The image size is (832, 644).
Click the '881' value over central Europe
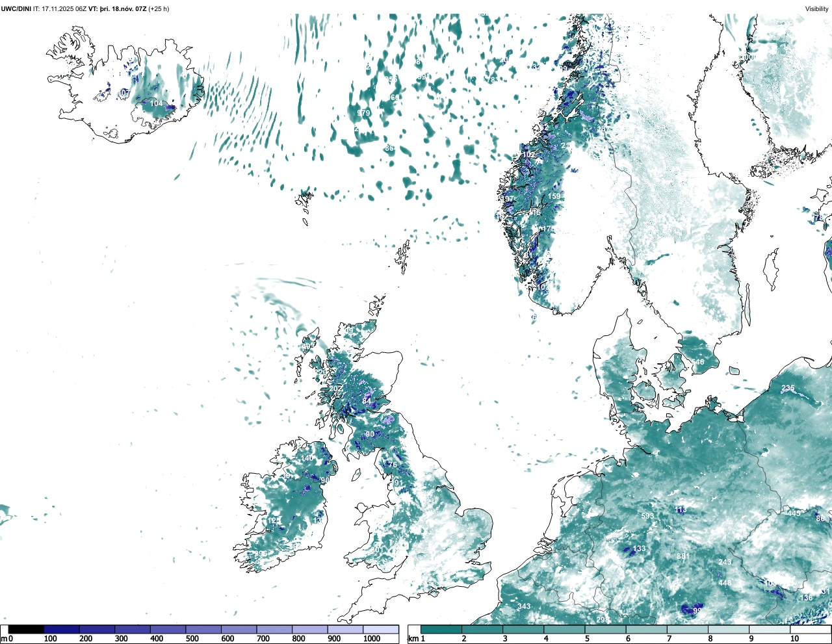tap(682, 557)
